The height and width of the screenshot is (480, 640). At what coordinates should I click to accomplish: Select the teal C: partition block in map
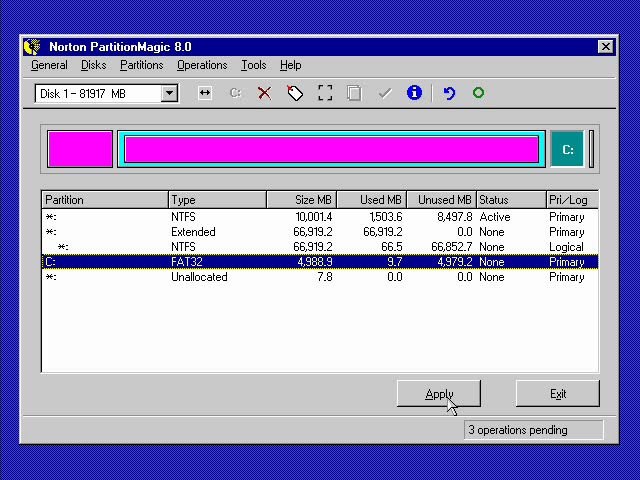[x=567, y=149]
